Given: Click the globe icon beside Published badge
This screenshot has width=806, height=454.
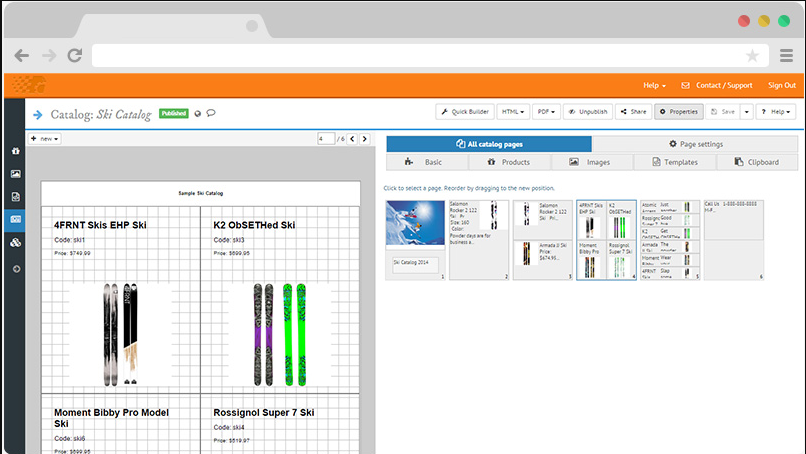Looking at the screenshot, I should point(197,113).
